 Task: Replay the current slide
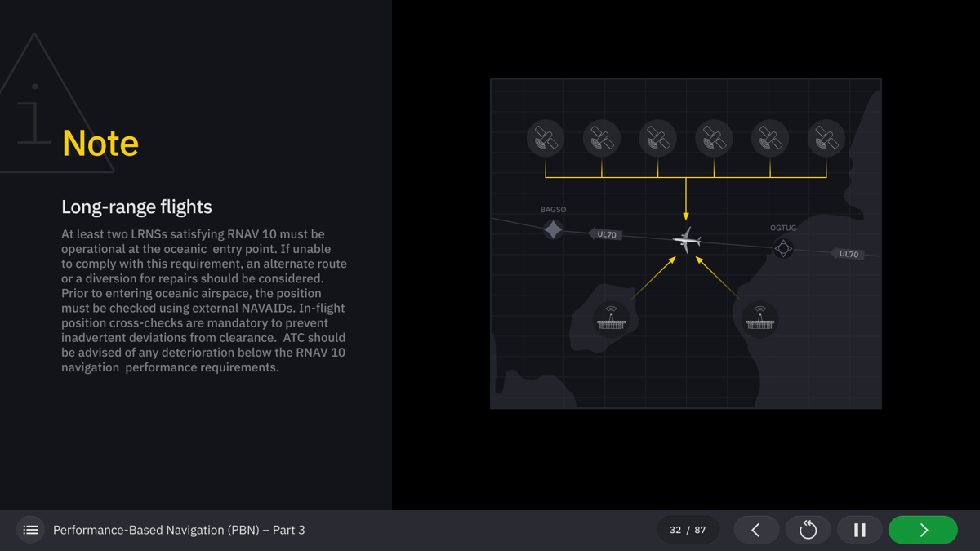point(808,530)
